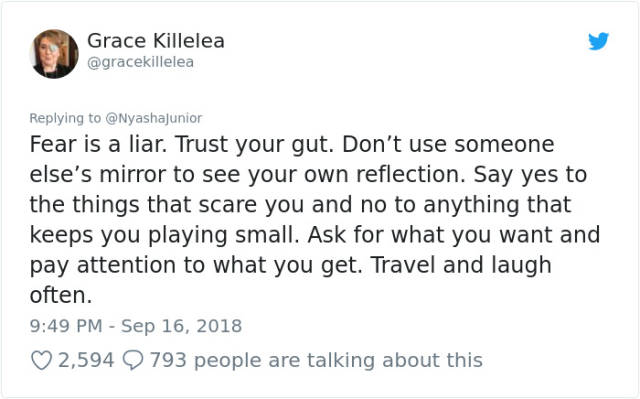Click the reply speech bubble icon
The height and width of the screenshot is (399, 640).
click(133, 360)
